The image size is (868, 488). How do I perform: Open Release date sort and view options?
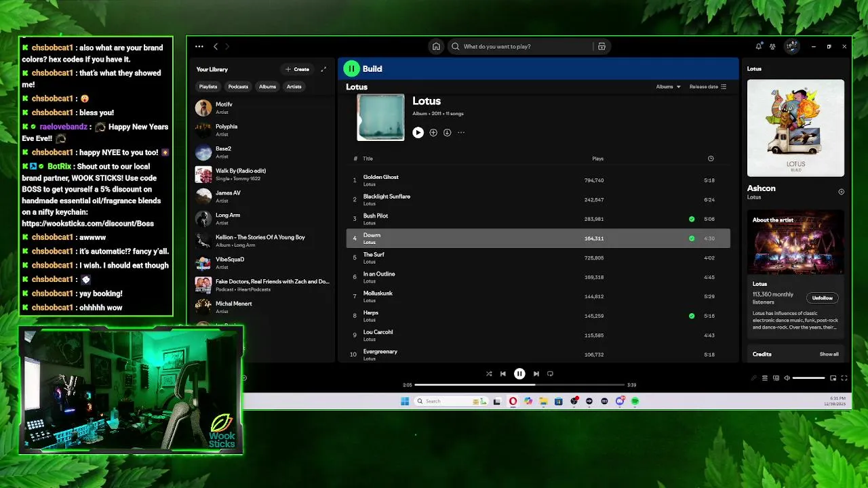pos(708,87)
